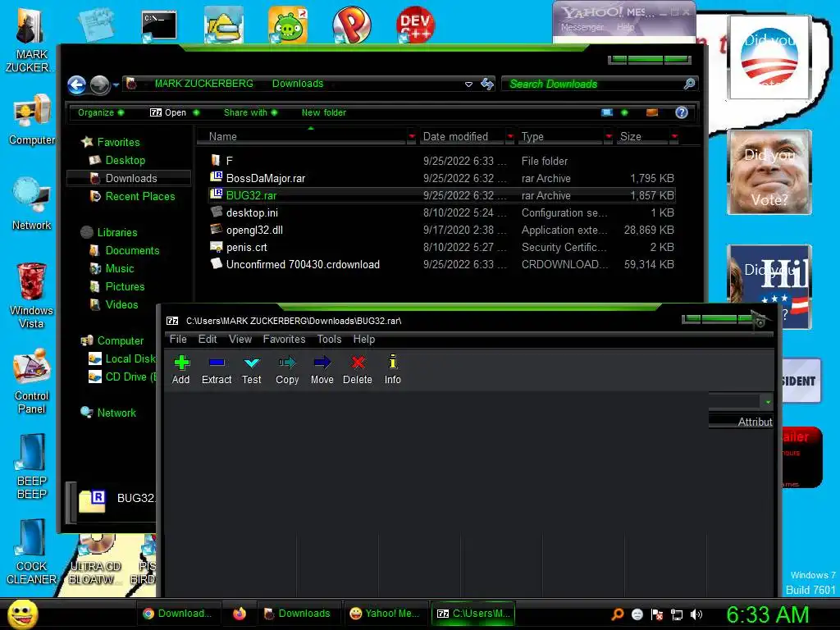Click the Info icon in 7-Zip
This screenshot has height=630, width=840.
click(393, 362)
